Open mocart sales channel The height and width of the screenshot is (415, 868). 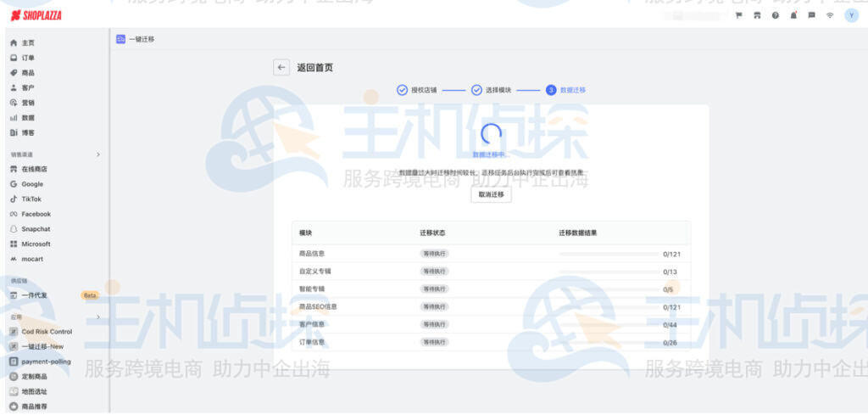[32, 259]
